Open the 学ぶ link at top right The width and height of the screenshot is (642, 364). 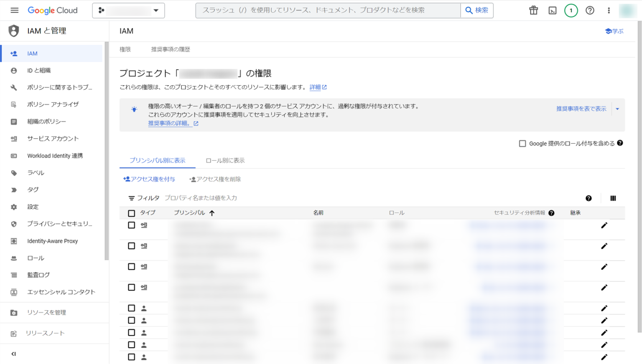tap(614, 31)
